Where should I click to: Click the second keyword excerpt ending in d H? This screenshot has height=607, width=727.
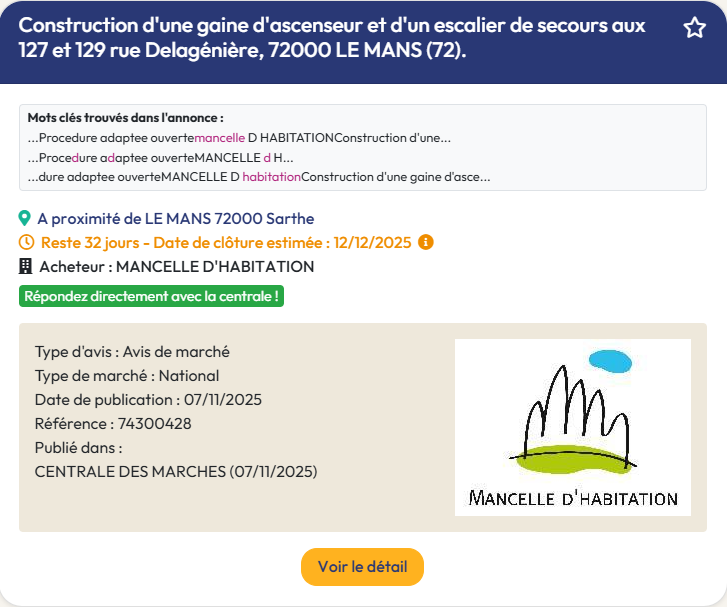point(160,158)
